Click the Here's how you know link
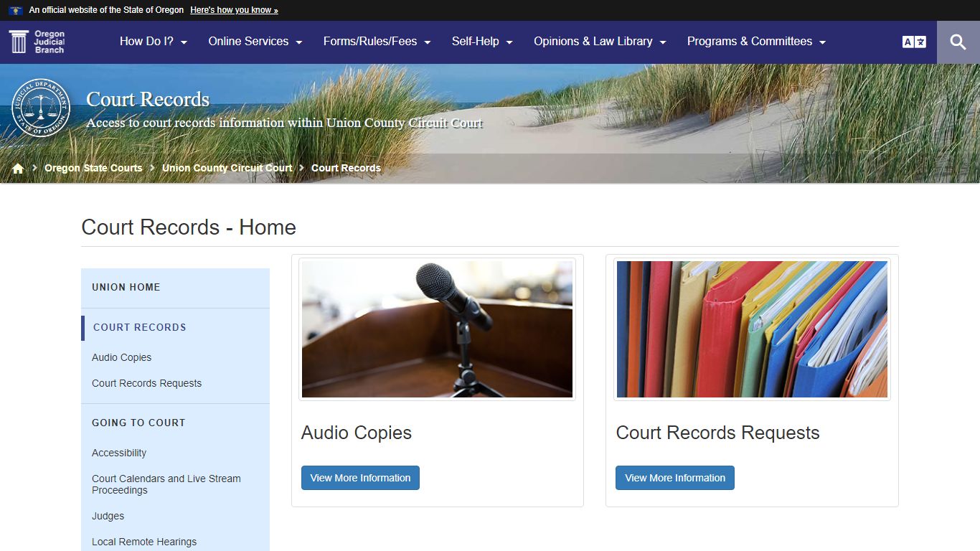Image resolution: width=980 pixels, height=551 pixels. (234, 10)
